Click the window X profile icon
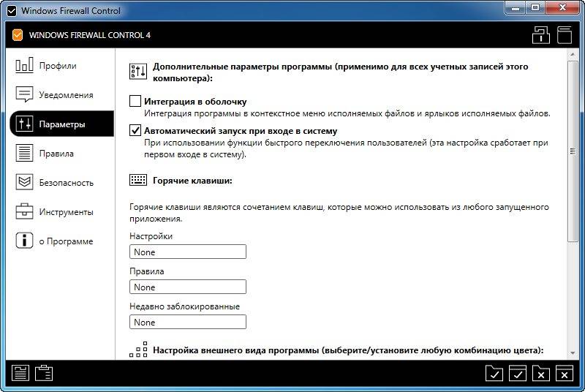Image resolution: width=585 pixels, height=392 pixels. tap(565, 373)
